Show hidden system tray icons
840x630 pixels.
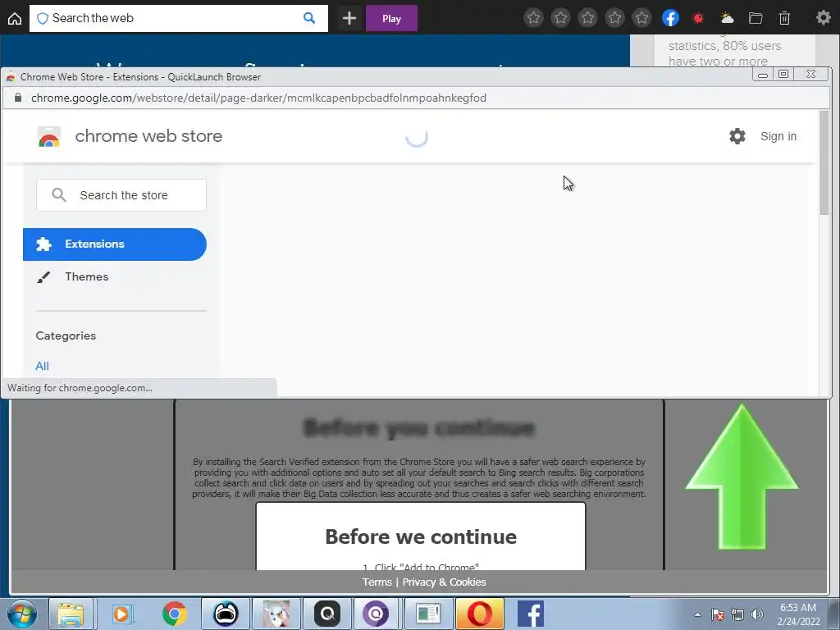click(x=697, y=614)
